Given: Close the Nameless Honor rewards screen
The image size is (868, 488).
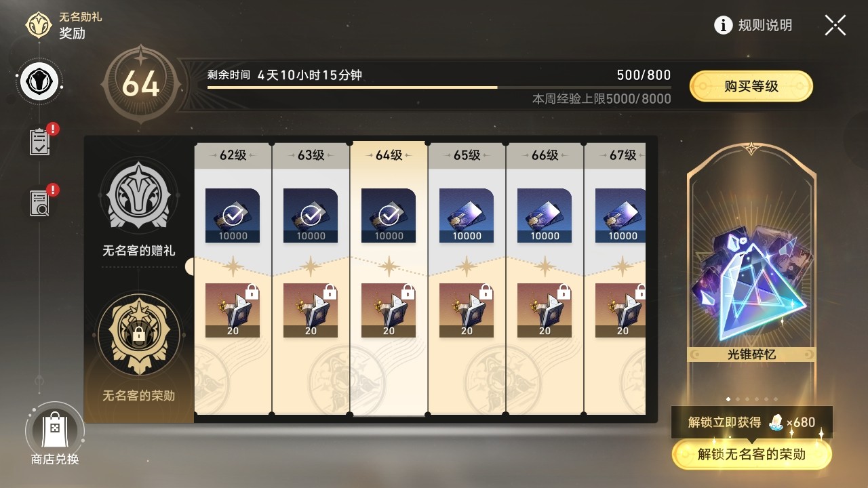Looking at the screenshot, I should [835, 25].
